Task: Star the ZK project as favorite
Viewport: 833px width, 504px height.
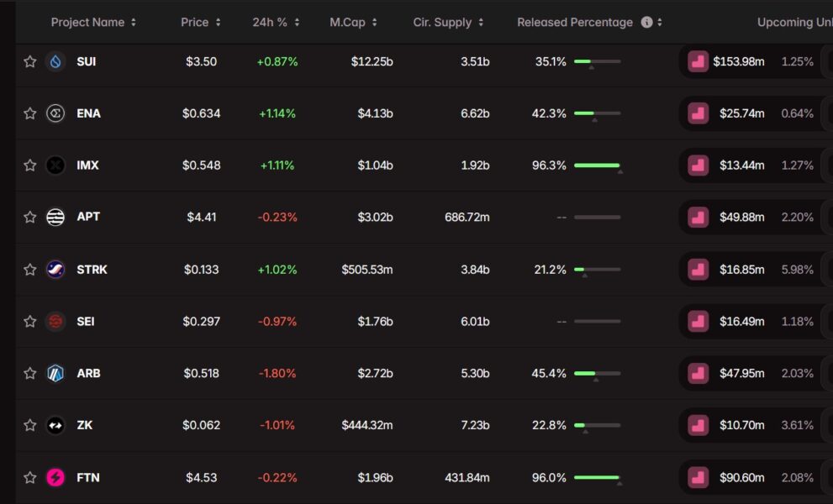Action: tap(30, 425)
